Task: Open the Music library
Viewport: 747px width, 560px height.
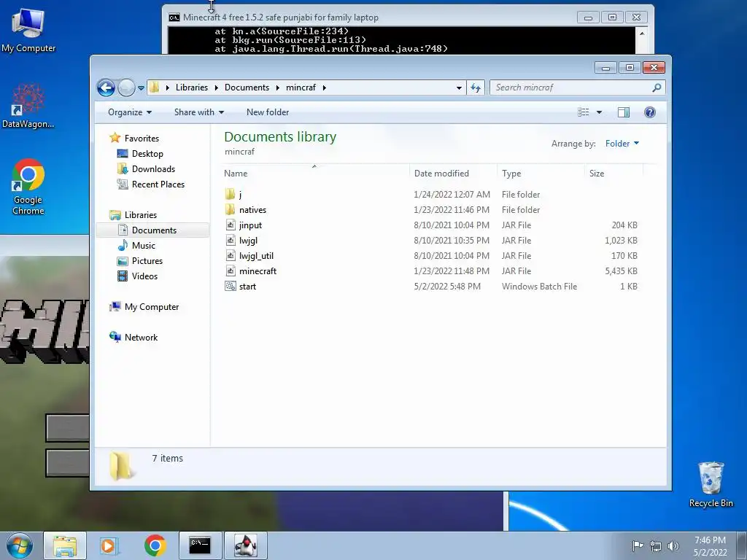Action: coord(143,245)
